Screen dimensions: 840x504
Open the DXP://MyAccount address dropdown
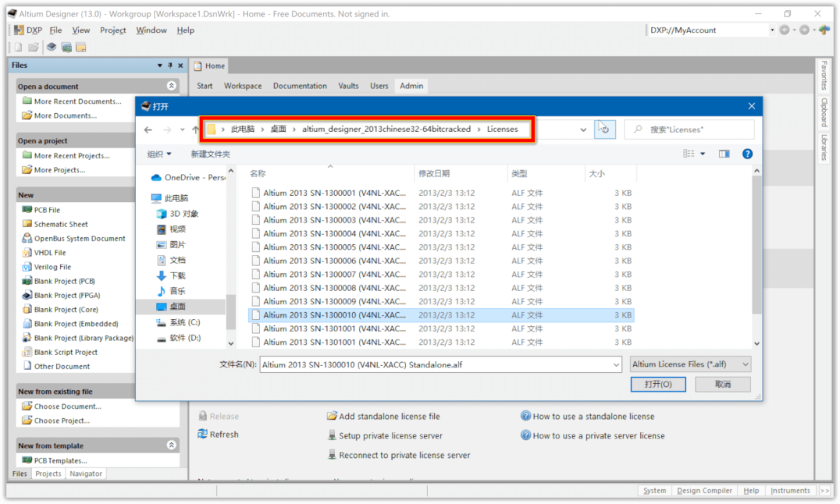[772, 30]
